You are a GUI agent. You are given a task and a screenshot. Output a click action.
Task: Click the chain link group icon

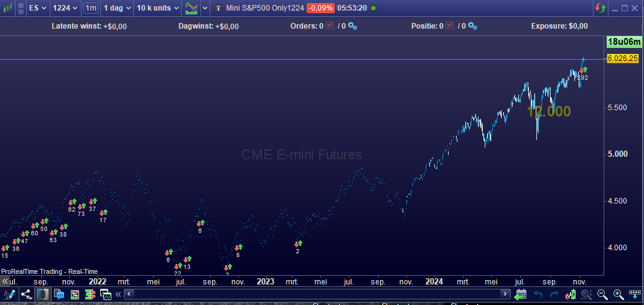point(21,8)
